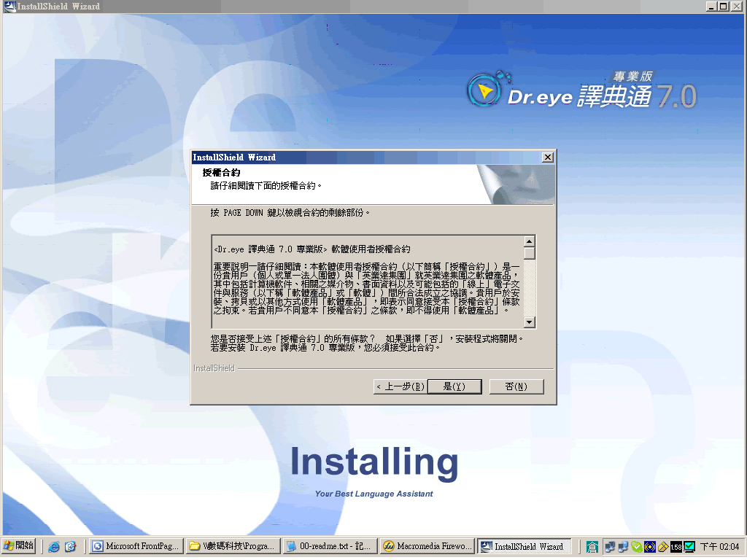Click inside the license agreement text box
This screenshot has width=747, height=560.
point(368,281)
